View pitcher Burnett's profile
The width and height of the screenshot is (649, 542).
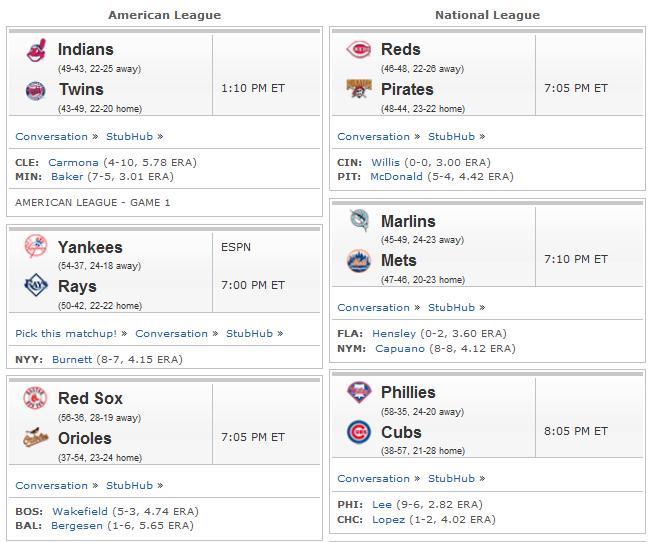(72, 359)
